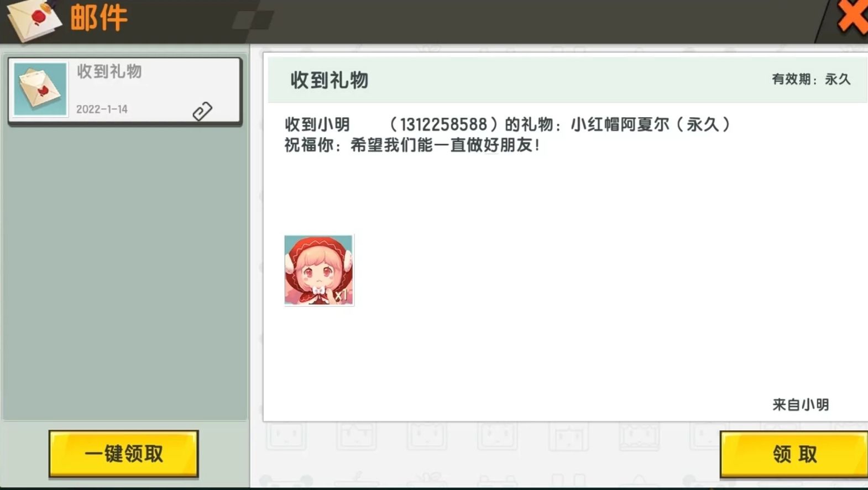
Task: Select the 收到礼物 mail list entry title
Action: [x=109, y=71]
